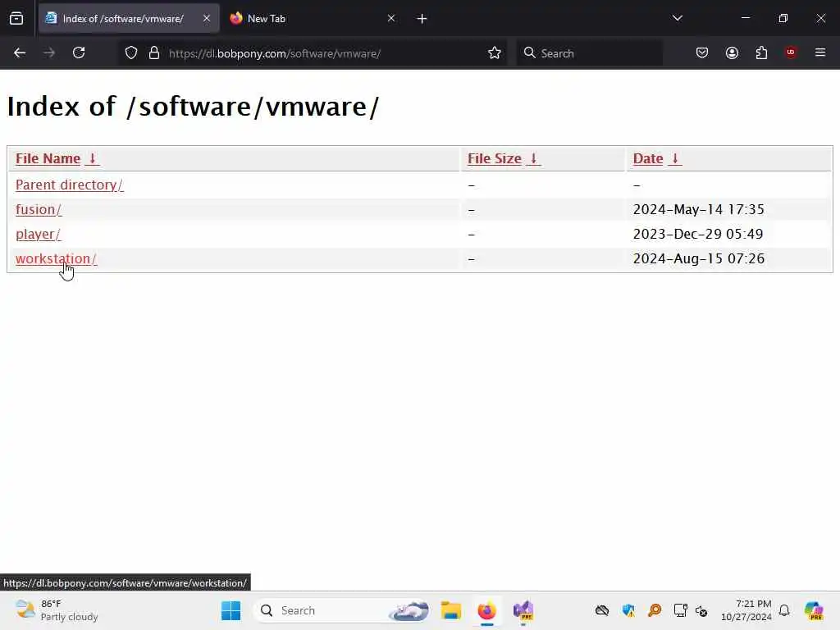Open uBlock Origin extension popup
Viewport: 840px width, 630px height.
[791, 52]
